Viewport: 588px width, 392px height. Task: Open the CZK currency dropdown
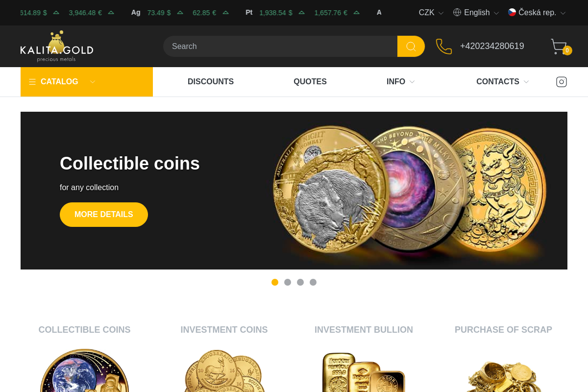431,13
